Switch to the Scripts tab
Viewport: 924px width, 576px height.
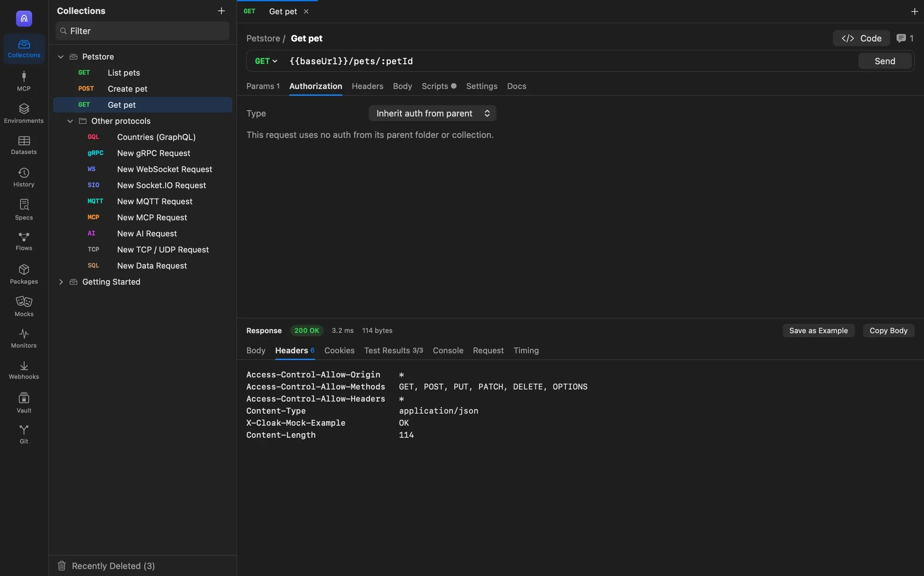pyautogui.click(x=438, y=86)
